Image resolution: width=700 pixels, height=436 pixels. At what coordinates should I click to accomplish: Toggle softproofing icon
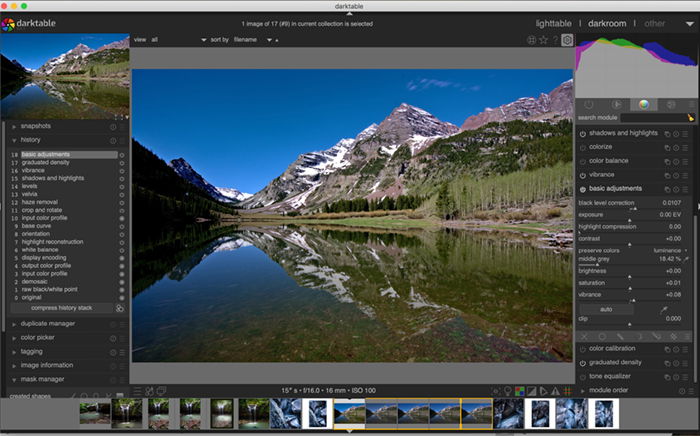[x=543, y=391]
